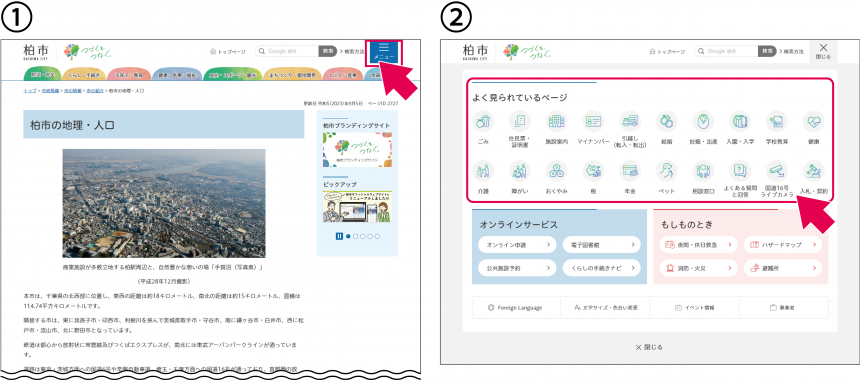Screen dimensions: 860x383
Task: Switch to the まちづくり・都市開発 tab
Action: 292,74
